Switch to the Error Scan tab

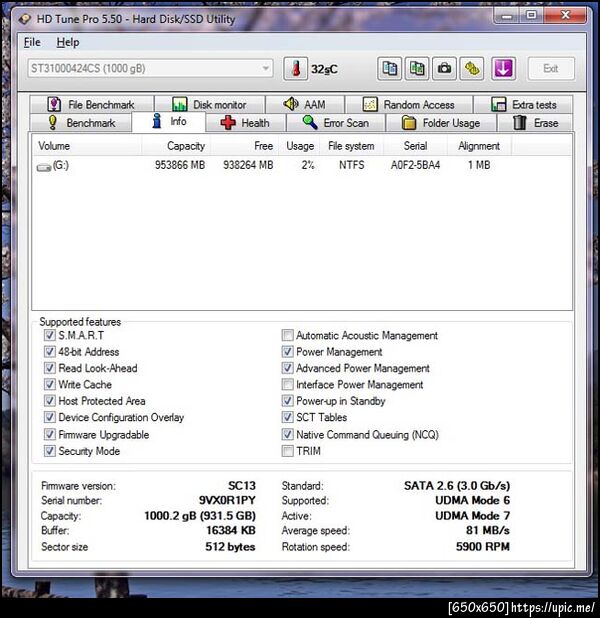[336, 123]
